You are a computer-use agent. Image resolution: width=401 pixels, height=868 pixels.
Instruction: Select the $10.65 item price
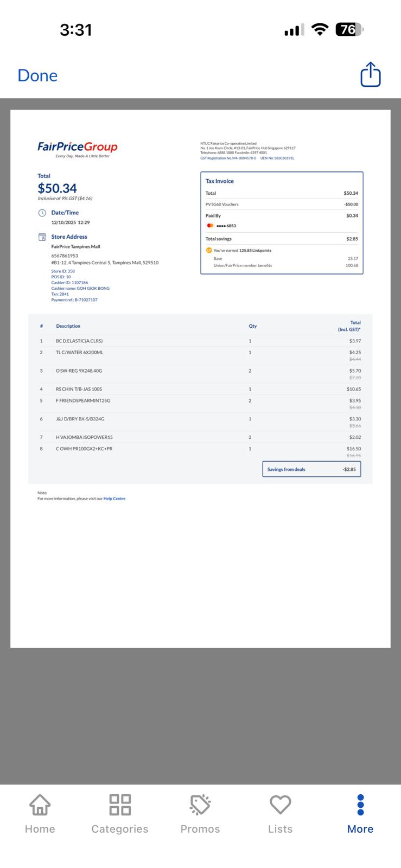point(354,389)
